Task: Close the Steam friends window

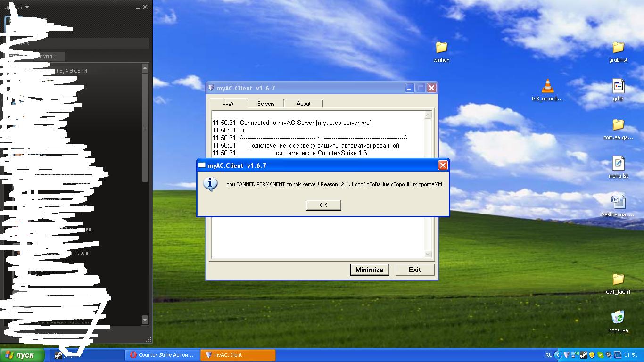Action: (145, 7)
